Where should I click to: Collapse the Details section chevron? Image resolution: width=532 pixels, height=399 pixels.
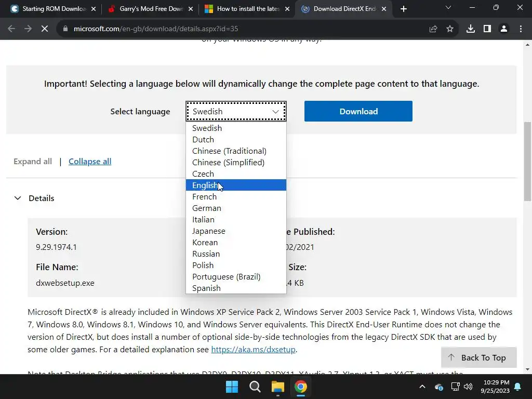pyautogui.click(x=18, y=198)
